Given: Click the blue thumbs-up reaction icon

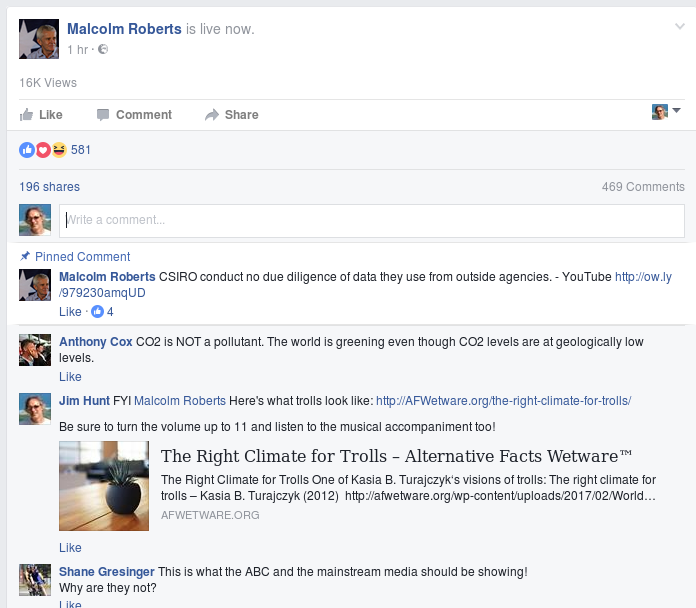Looking at the screenshot, I should pos(27,150).
